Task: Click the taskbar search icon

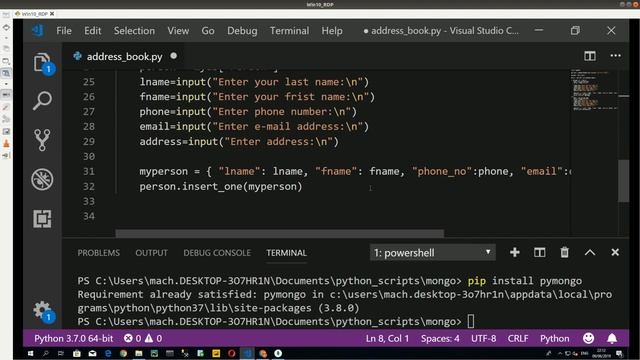Action: click(x=46, y=353)
